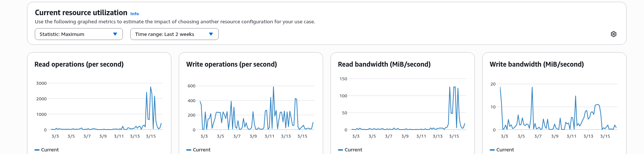Viewport: 644px width, 154px height.
Task: Click the Current resource utilization heading
Action: click(x=81, y=13)
